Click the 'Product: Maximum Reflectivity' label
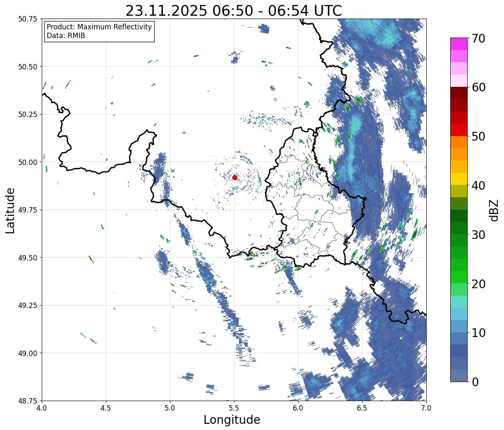 99,27
